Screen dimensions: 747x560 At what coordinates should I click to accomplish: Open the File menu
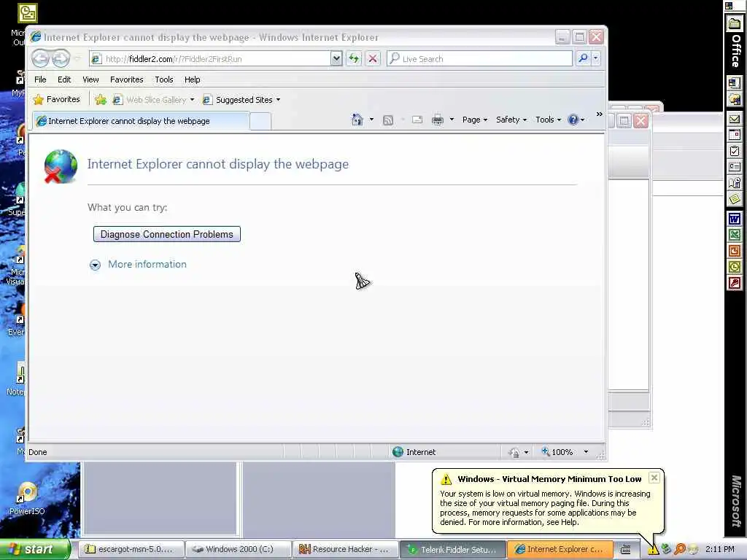coord(40,79)
